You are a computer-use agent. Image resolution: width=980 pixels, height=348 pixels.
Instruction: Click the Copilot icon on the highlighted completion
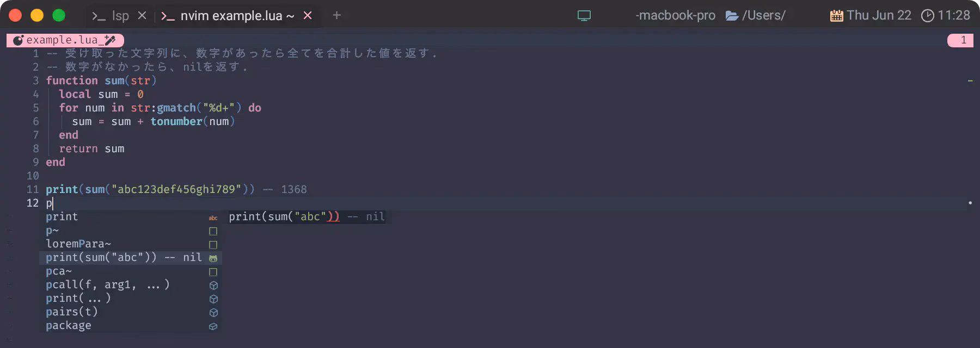(213, 258)
